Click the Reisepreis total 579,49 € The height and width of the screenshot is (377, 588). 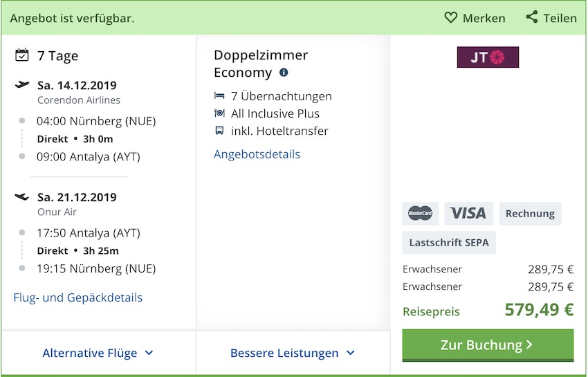(539, 310)
